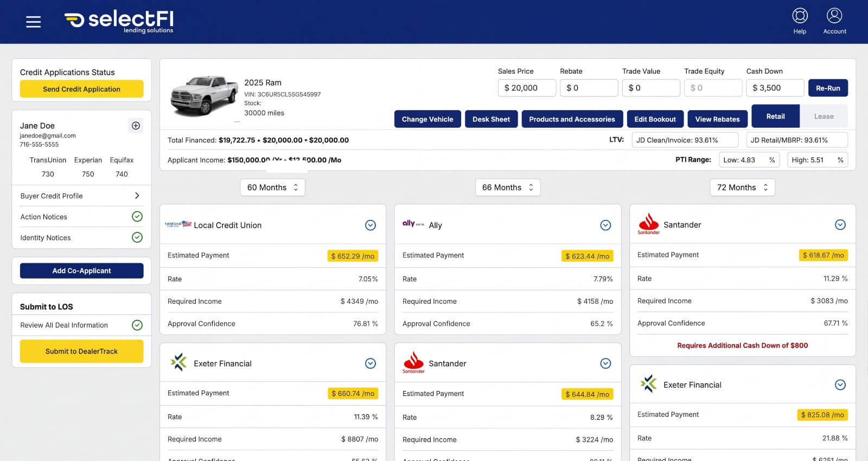This screenshot has height=461, width=868.
Task: Switch to the Lease deal tab
Action: pos(824,116)
